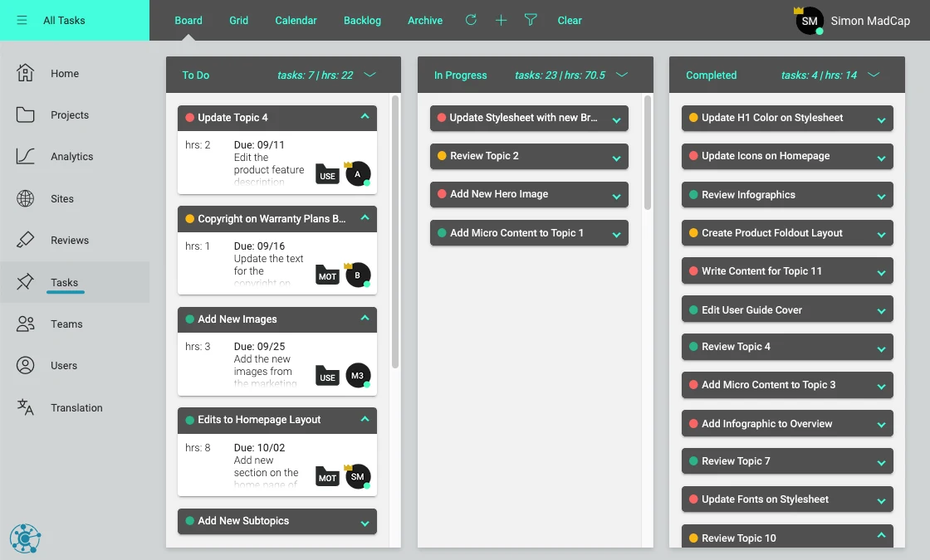Open the filter funnel icon
930x560 pixels.
(x=531, y=20)
